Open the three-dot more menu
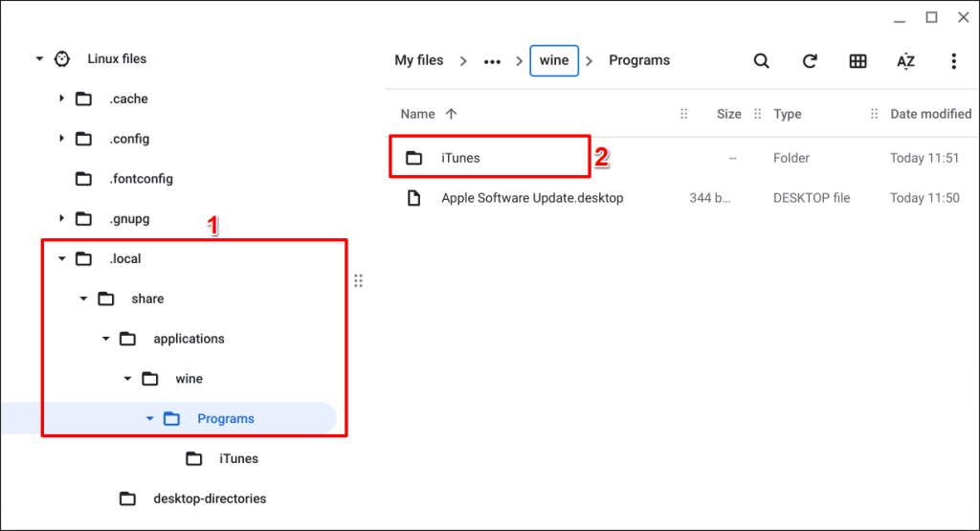The height and width of the screenshot is (531, 980). coord(953,60)
